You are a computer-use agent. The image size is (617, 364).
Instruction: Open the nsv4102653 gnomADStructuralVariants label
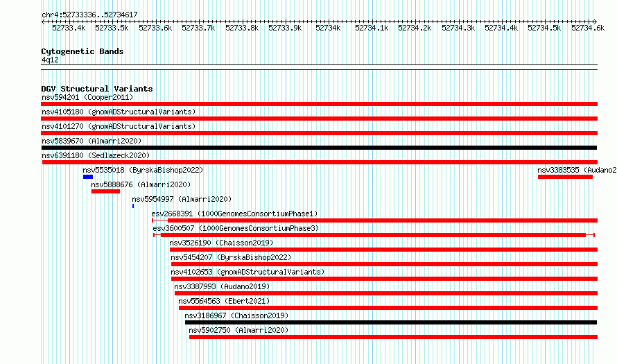[247, 272]
